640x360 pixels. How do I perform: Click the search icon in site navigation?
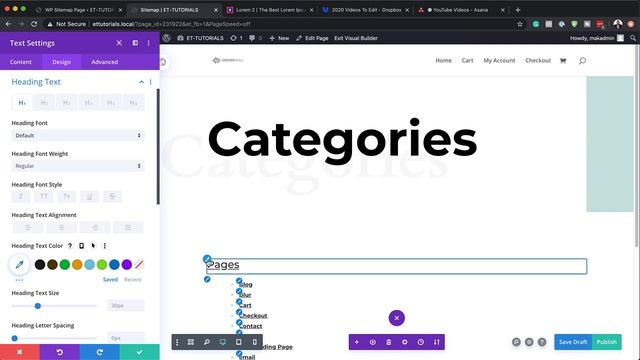pyautogui.click(x=582, y=60)
